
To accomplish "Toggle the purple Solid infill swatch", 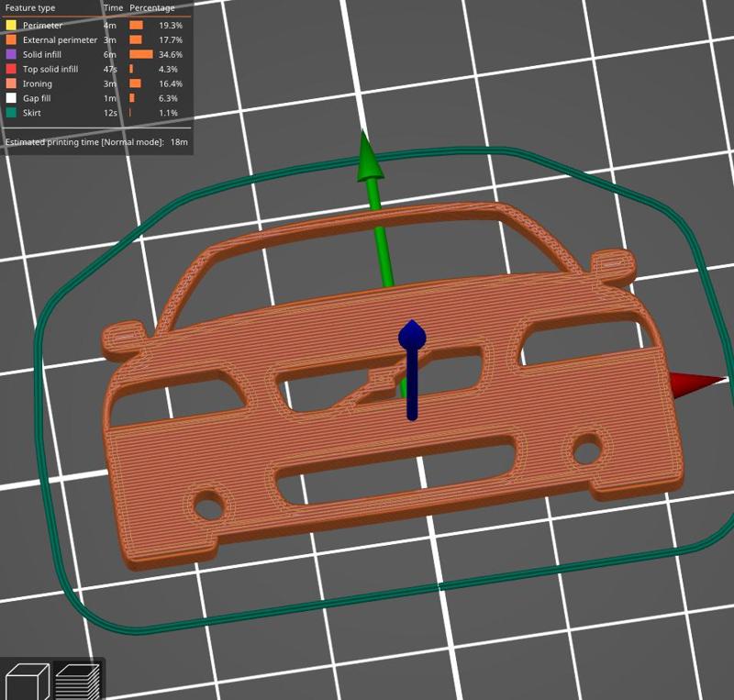I will [x=11, y=54].
